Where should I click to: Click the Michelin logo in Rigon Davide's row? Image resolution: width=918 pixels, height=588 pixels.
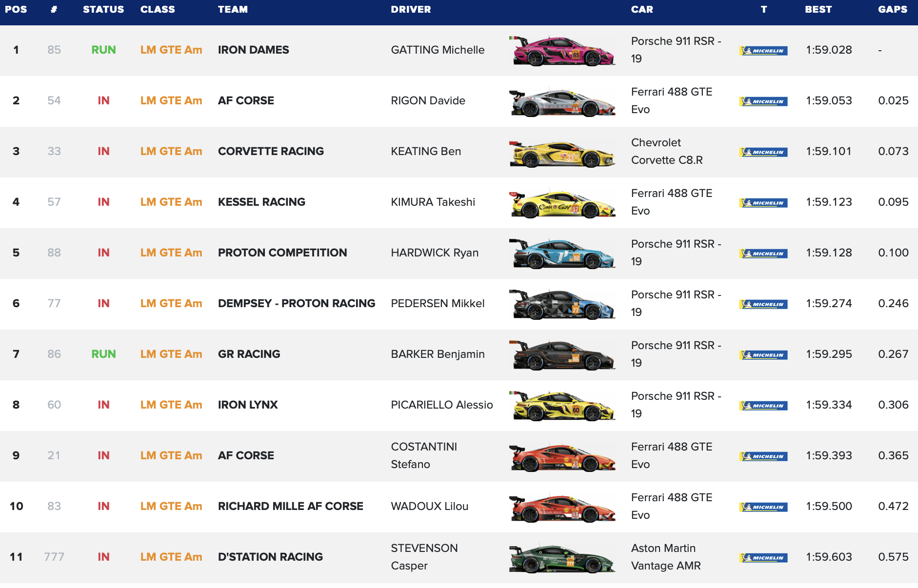(763, 101)
